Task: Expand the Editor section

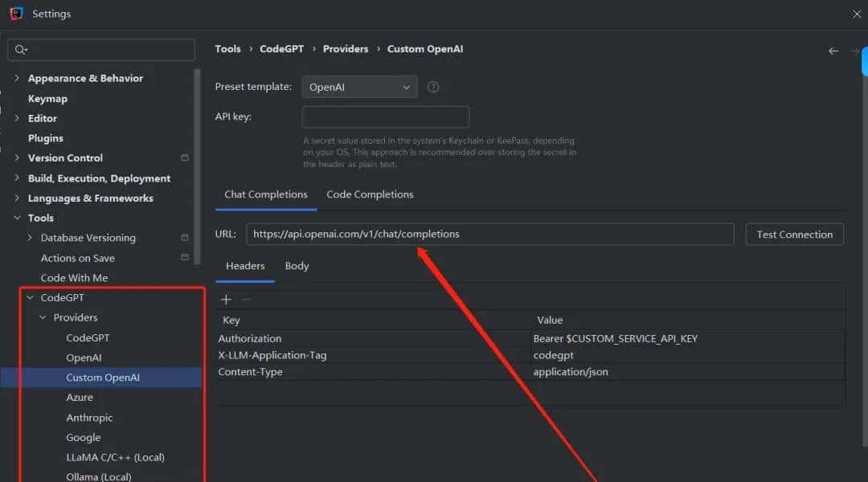Action: point(17,118)
